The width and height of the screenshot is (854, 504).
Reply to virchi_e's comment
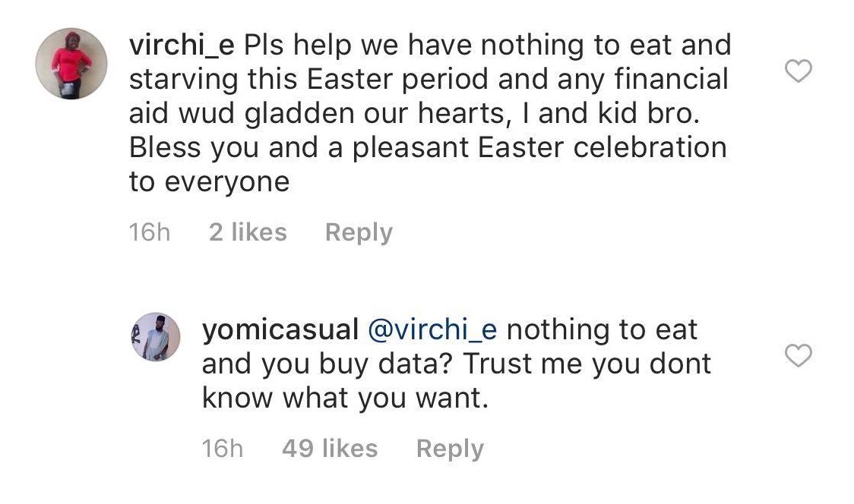coord(359,232)
